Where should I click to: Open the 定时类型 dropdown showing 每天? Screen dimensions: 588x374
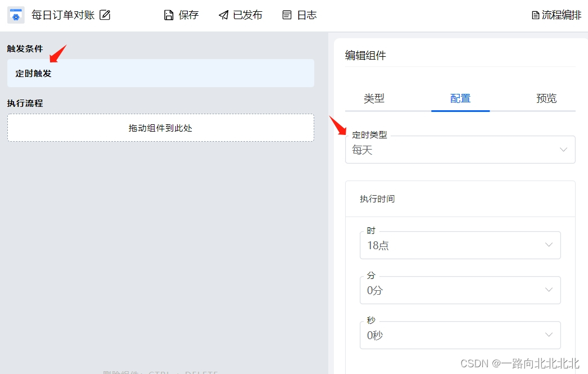point(460,150)
